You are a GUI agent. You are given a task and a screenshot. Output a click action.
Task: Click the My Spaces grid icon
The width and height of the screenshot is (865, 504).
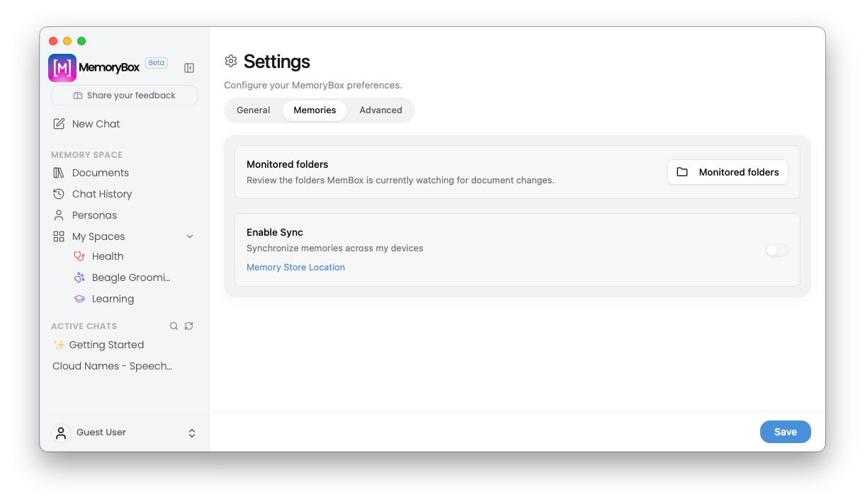[x=59, y=236]
